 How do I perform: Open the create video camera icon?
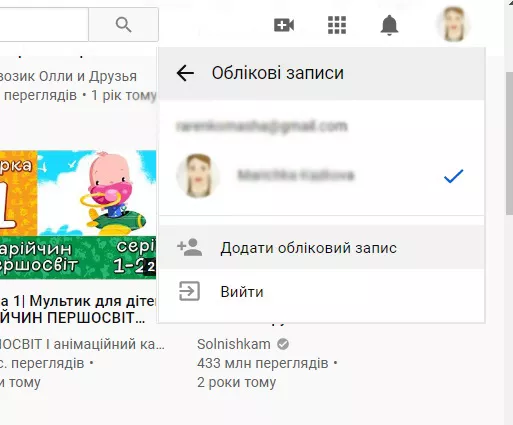(284, 25)
